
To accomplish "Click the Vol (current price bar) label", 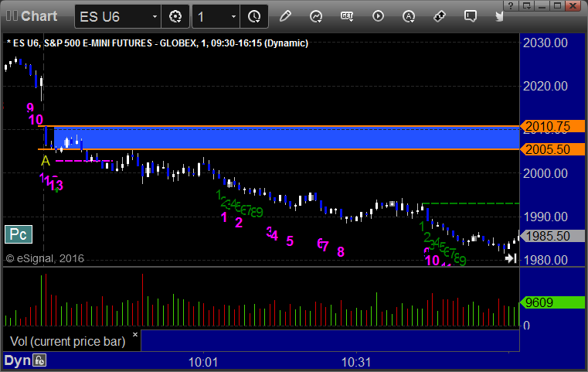I will (x=67, y=341).
